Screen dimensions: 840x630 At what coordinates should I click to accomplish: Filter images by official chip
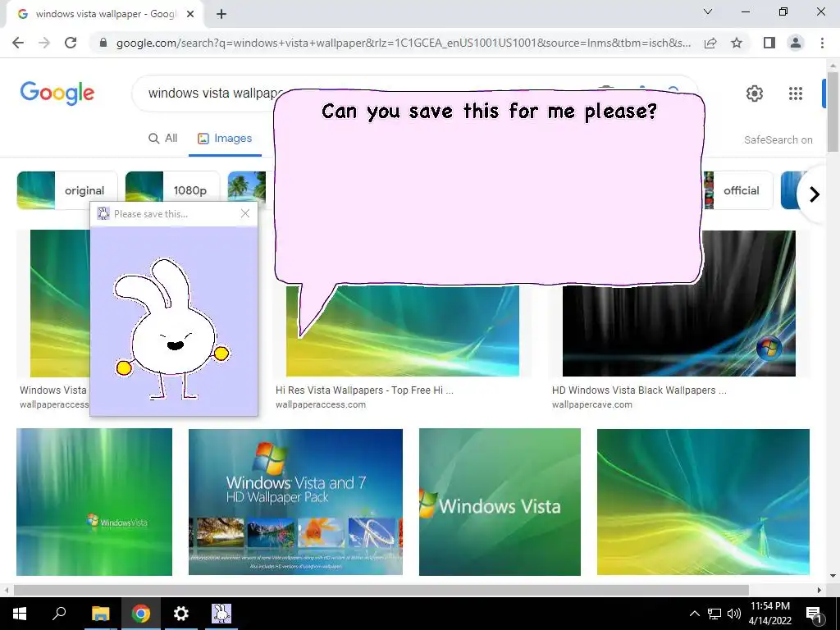click(x=738, y=190)
